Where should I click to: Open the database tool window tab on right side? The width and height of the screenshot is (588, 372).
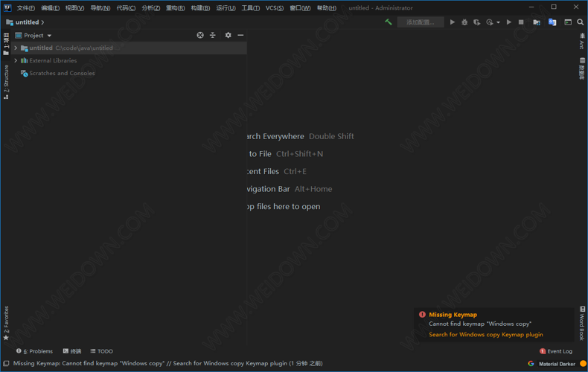pos(582,68)
